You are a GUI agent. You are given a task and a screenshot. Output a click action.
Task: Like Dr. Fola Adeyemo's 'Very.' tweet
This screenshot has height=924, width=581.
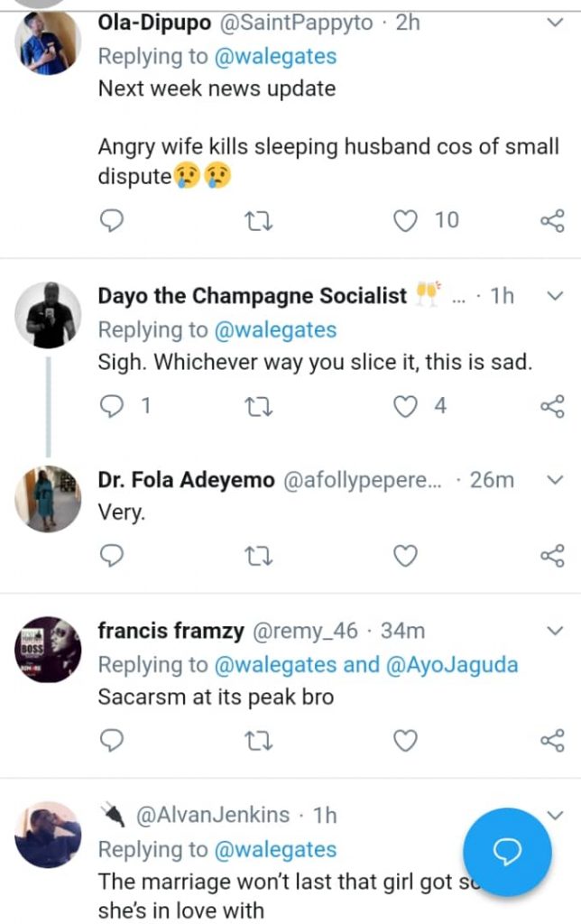pyautogui.click(x=406, y=556)
